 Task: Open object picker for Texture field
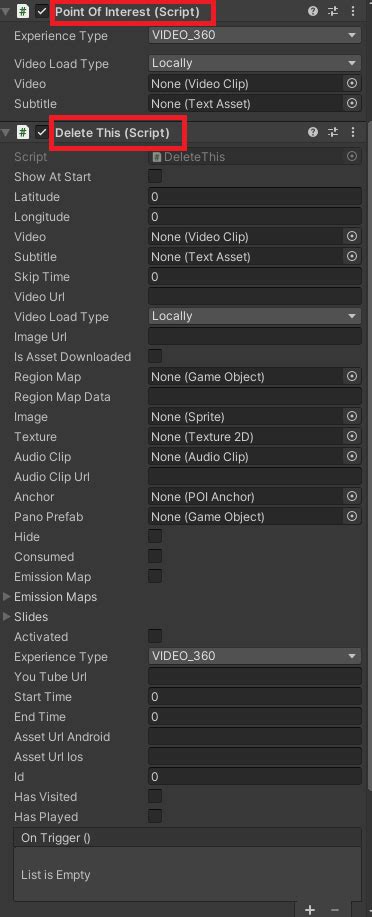[x=352, y=436]
